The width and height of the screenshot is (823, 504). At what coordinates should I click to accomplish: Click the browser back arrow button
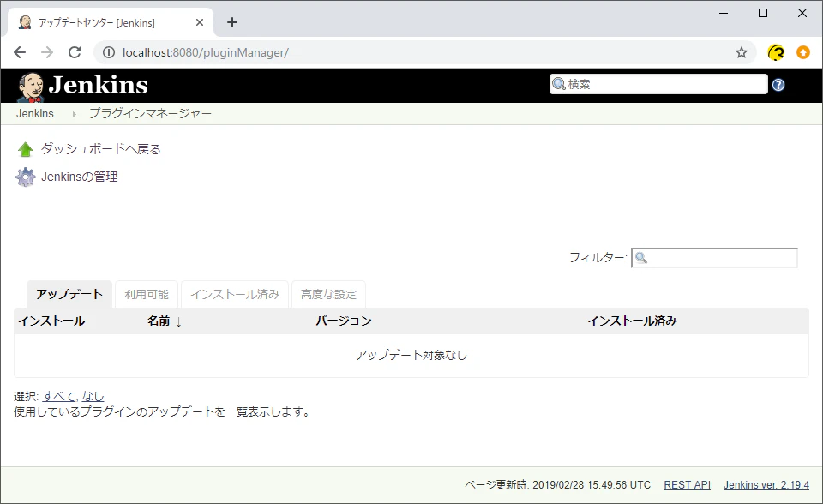[20, 52]
